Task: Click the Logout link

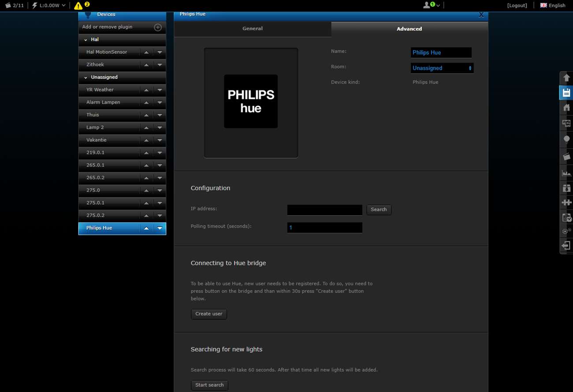Action: pos(517,5)
